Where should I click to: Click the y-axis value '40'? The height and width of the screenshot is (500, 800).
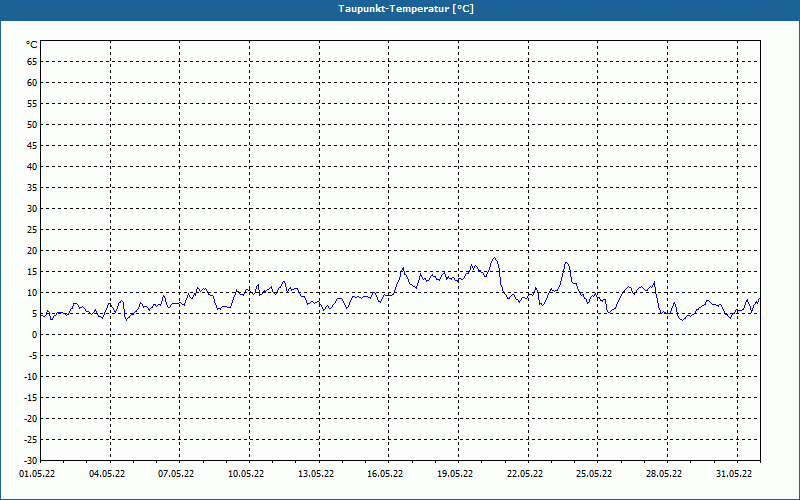point(32,167)
